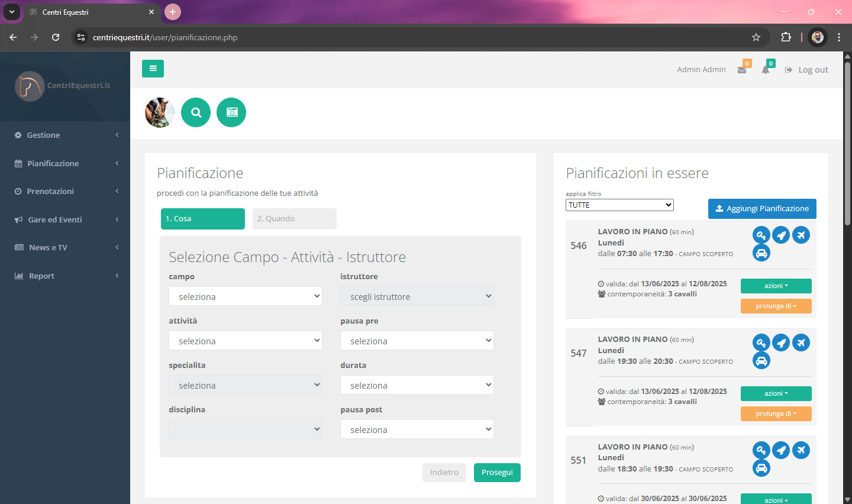Open the attività dropdown
The width and height of the screenshot is (852, 504).
click(x=246, y=341)
